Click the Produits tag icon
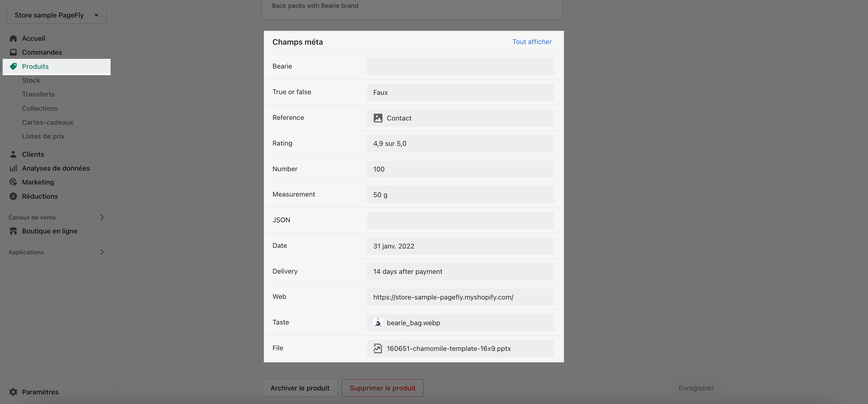 click(x=13, y=66)
